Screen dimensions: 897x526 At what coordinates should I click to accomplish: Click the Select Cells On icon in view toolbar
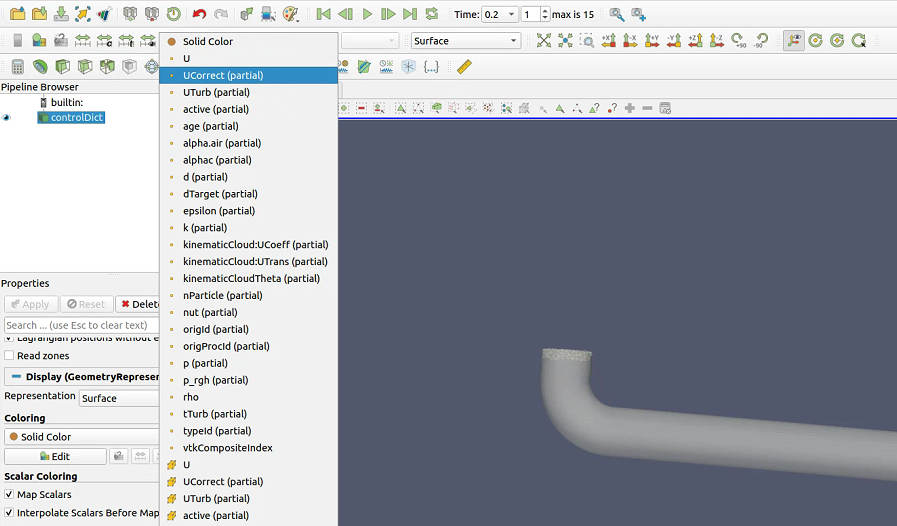coord(400,108)
